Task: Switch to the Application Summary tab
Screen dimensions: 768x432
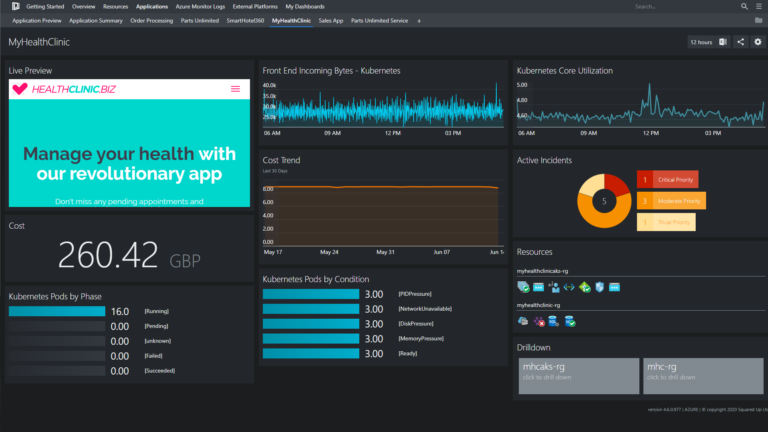Action: click(x=96, y=21)
